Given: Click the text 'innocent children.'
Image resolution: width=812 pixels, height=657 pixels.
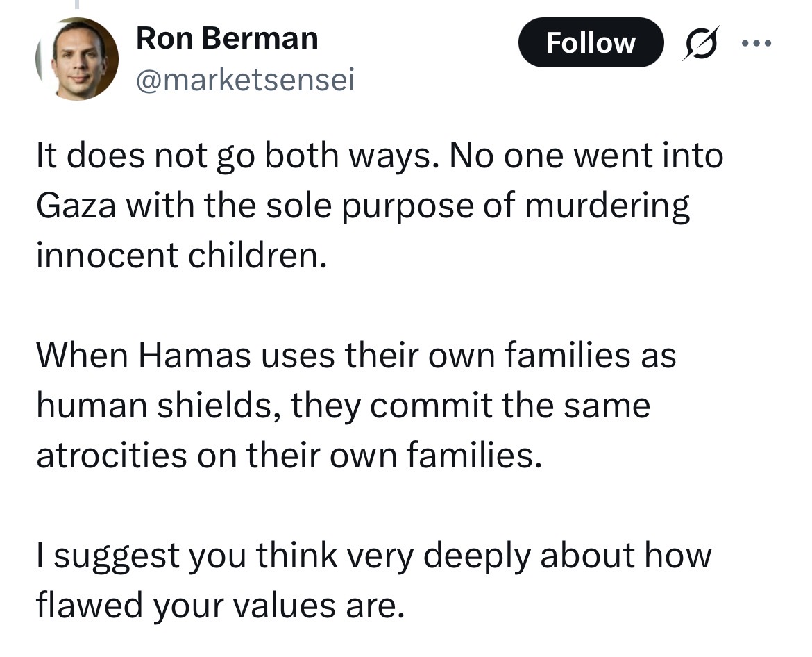Looking at the screenshot, I should tap(182, 256).
